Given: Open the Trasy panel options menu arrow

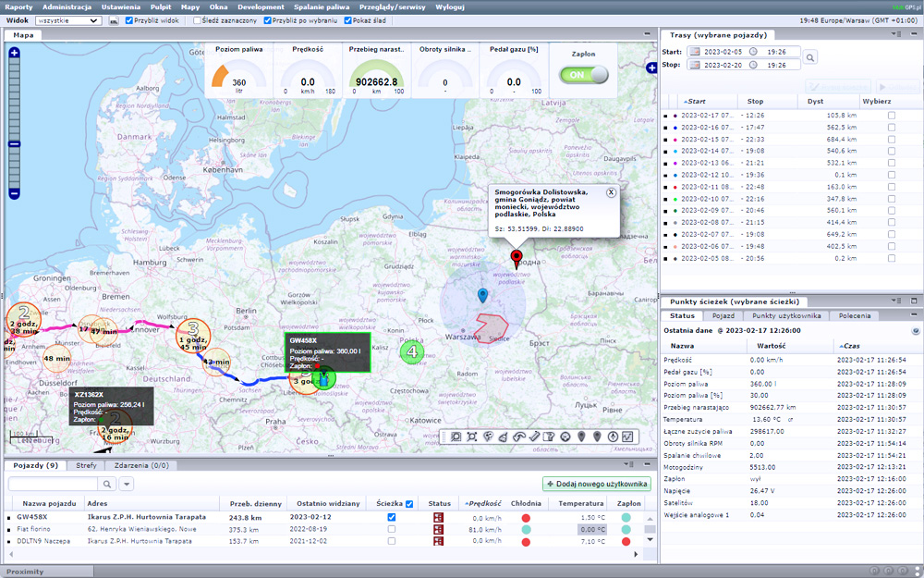Looking at the screenshot, I should [x=898, y=34].
